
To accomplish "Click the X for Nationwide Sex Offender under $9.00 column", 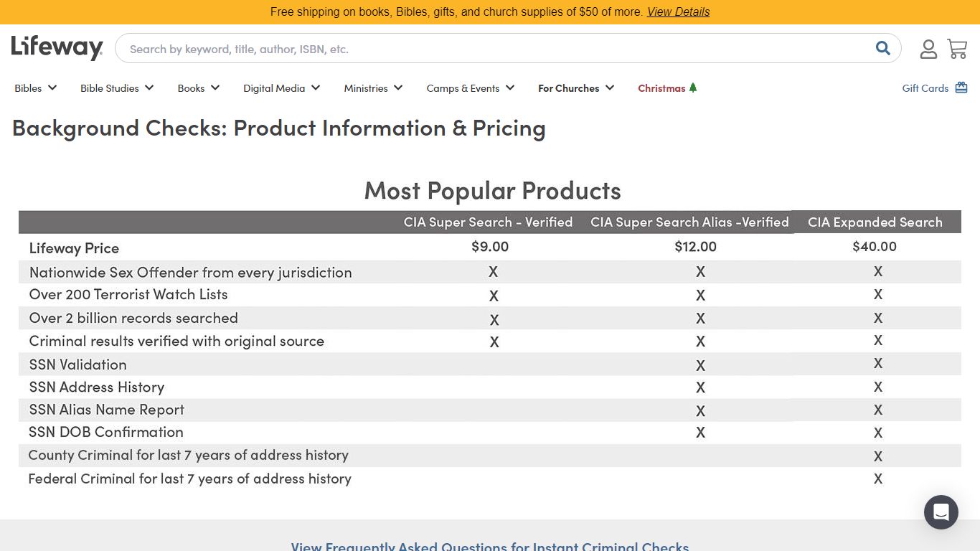I will coord(493,272).
